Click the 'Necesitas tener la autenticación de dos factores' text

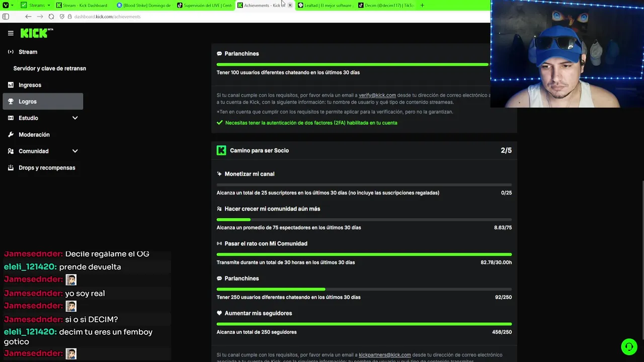(311, 123)
